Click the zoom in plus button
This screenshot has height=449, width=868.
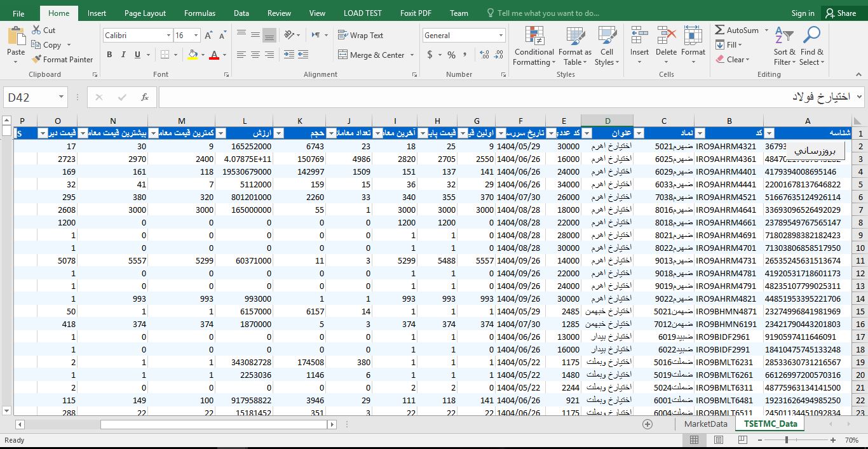834,439
